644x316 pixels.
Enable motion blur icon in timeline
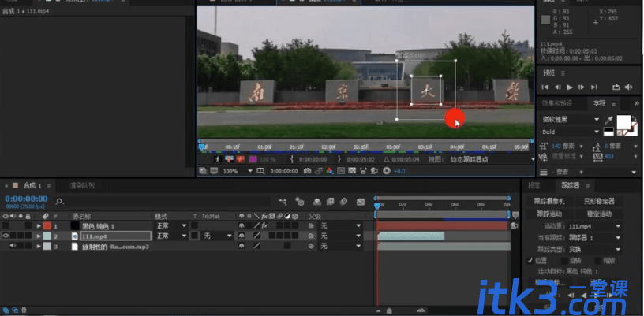[344, 202]
